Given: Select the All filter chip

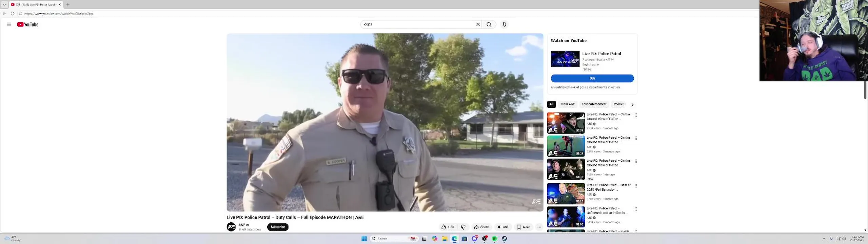Looking at the screenshot, I should coord(551,104).
